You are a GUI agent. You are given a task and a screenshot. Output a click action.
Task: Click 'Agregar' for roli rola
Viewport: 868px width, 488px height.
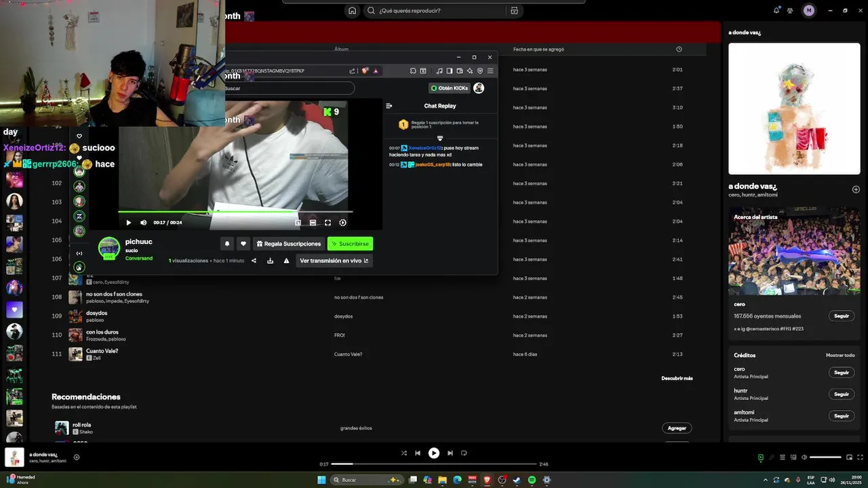(677, 428)
